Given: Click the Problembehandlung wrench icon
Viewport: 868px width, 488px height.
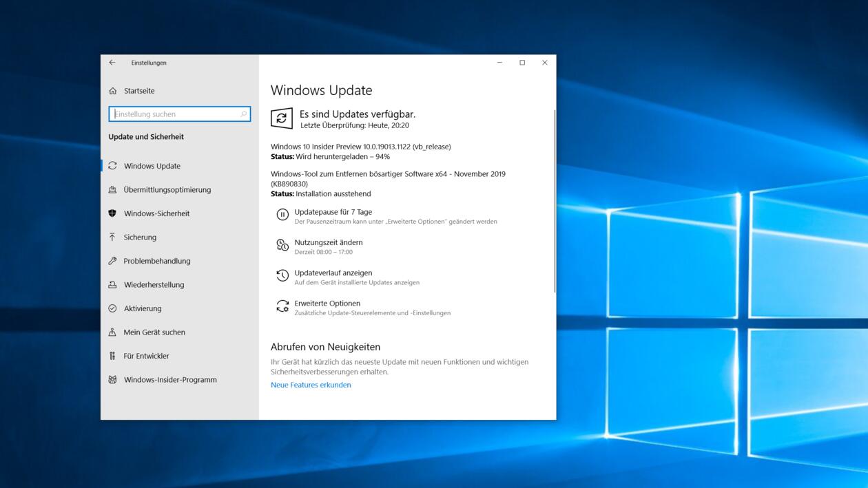Looking at the screenshot, I should coord(113,261).
